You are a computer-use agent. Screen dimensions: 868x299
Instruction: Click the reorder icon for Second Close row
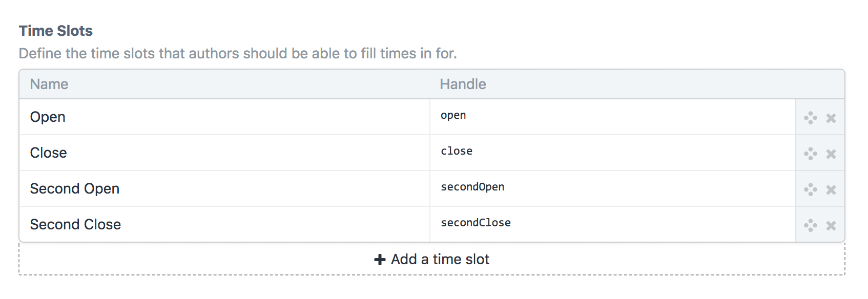[811, 225]
